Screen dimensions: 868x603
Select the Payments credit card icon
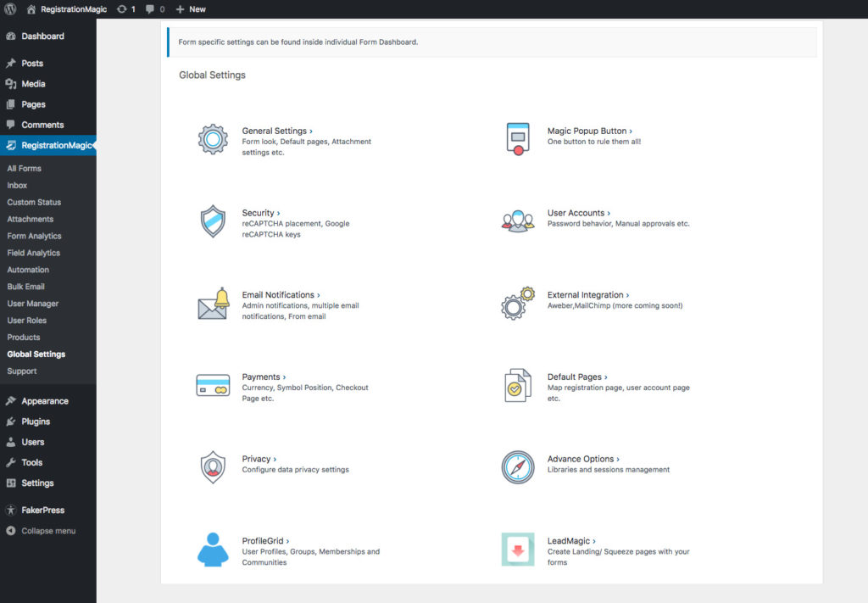pos(213,386)
